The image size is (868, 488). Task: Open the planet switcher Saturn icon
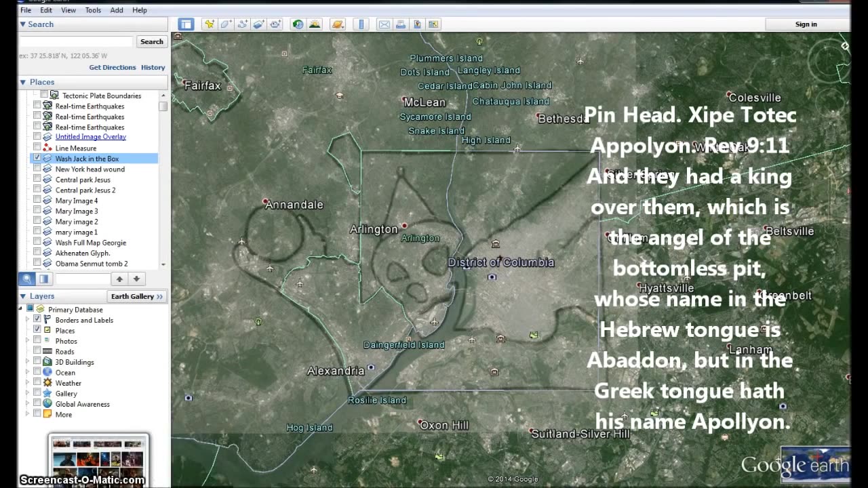338,24
